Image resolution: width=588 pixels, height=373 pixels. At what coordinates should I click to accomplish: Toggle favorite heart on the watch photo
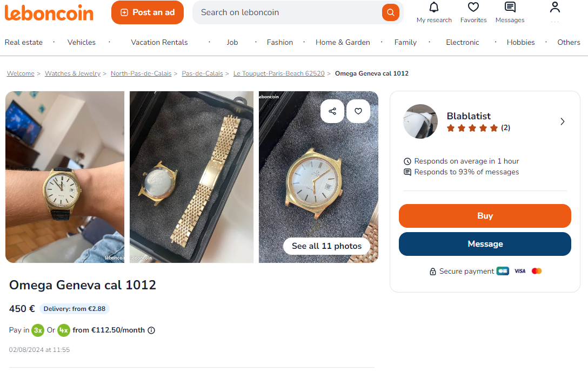coord(358,111)
